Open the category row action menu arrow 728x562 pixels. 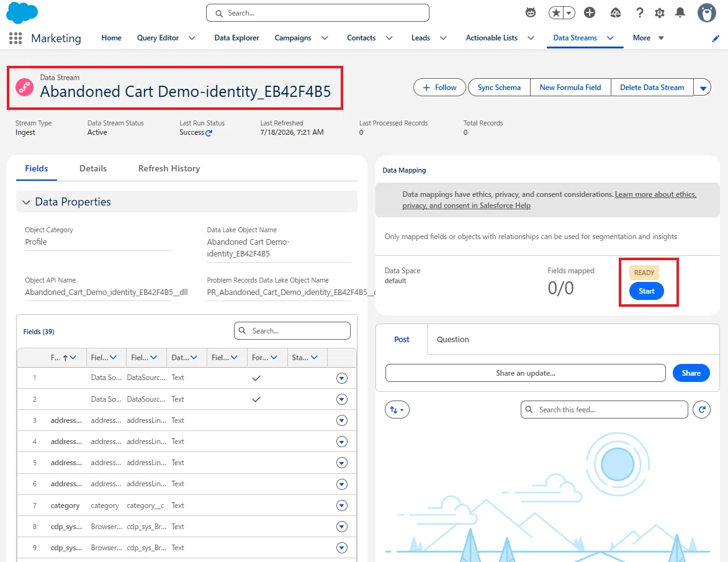(x=342, y=505)
